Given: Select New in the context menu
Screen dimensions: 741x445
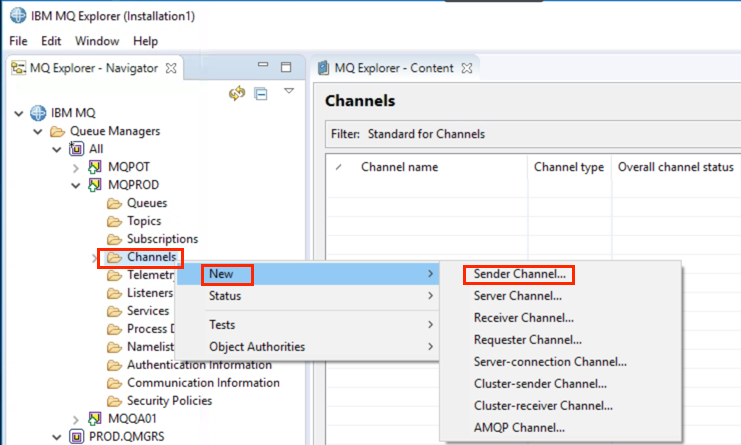Looking at the screenshot, I should point(308,274).
